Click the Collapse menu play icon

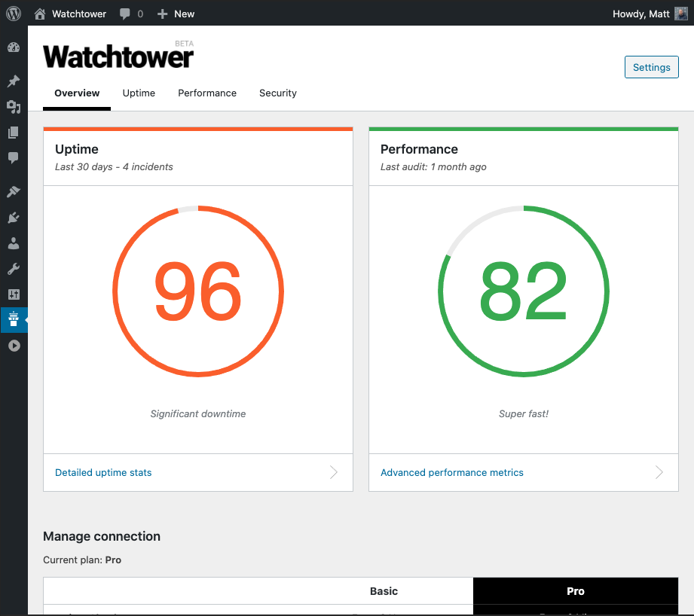click(14, 346)
